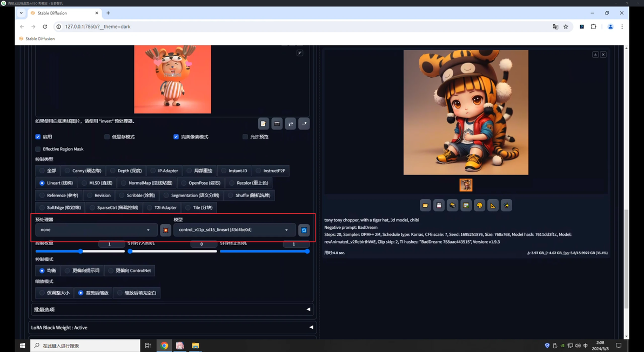Adjust the 引导终止时机 slider
The image size is (644, 352).
pyautogui.click(x=265, y=251)
